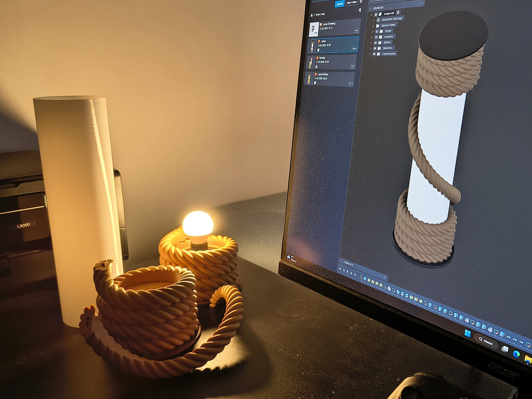This screenshot has width=532, height=399.
Task: Select the Sketches tree item
Action: tap(388, 48)
